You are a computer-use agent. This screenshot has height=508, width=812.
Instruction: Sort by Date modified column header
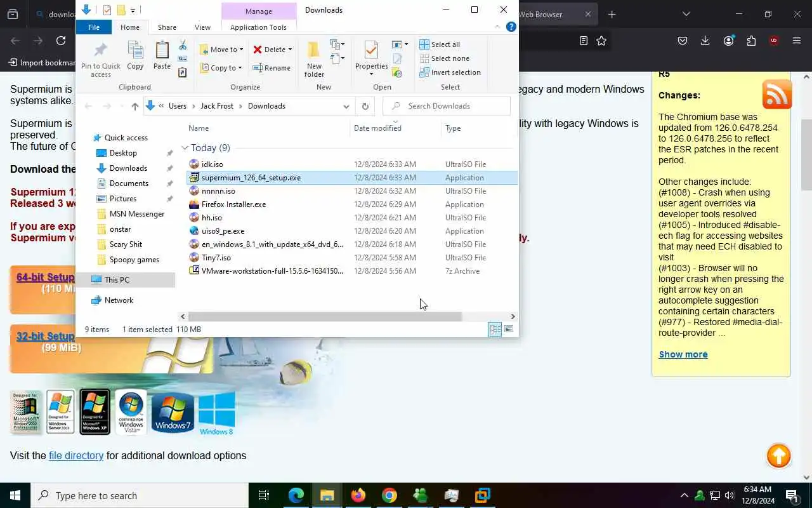[377, 128]
